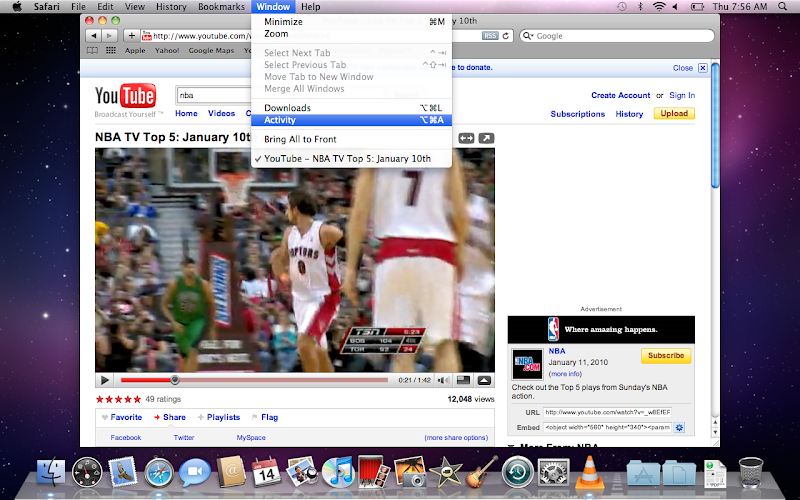The width and height of the screenshot is (800, 500).
Task: Click the Embed code text field
Action: pyautogui.click(x=607, y=428)
